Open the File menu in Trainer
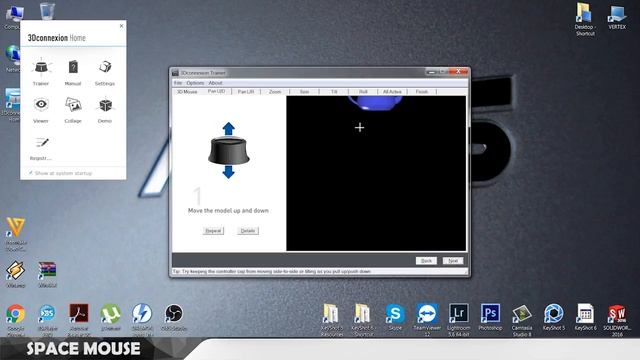The height and width of the screenshot is (360, 640). coord(178,83)
